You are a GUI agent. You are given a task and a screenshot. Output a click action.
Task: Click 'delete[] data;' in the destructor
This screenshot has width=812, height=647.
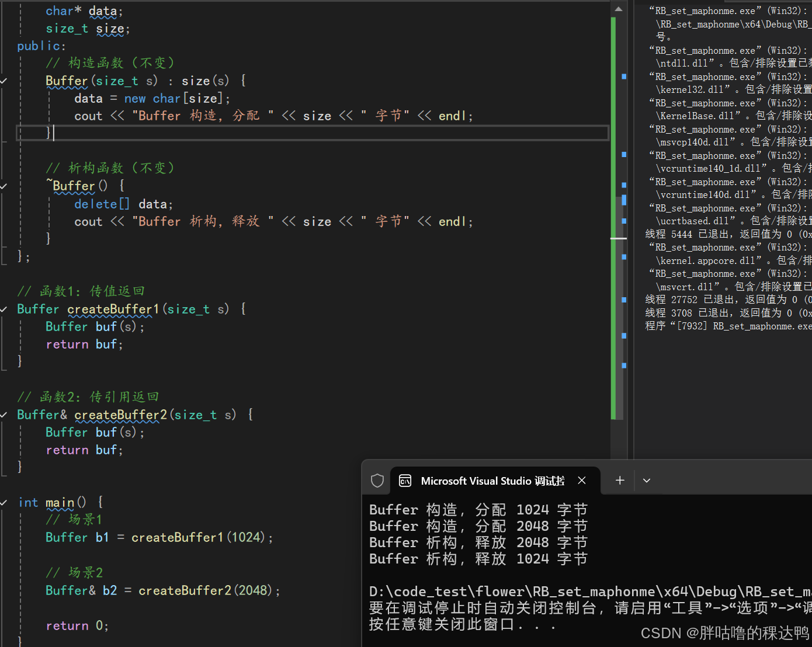tap(124, 204)
